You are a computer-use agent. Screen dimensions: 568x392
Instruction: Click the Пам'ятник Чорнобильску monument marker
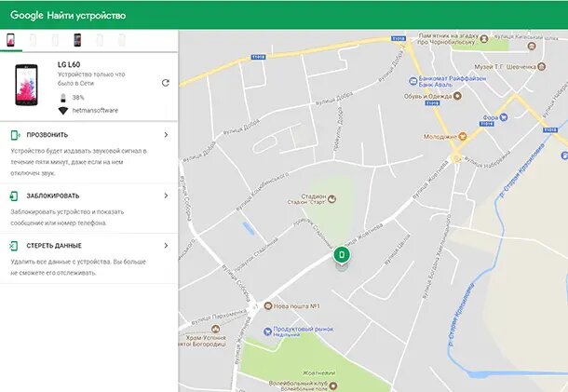tap(484, 38)
